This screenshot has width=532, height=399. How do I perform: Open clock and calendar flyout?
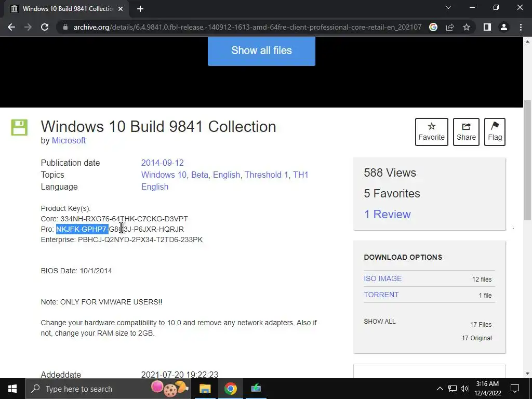(487, 389)
